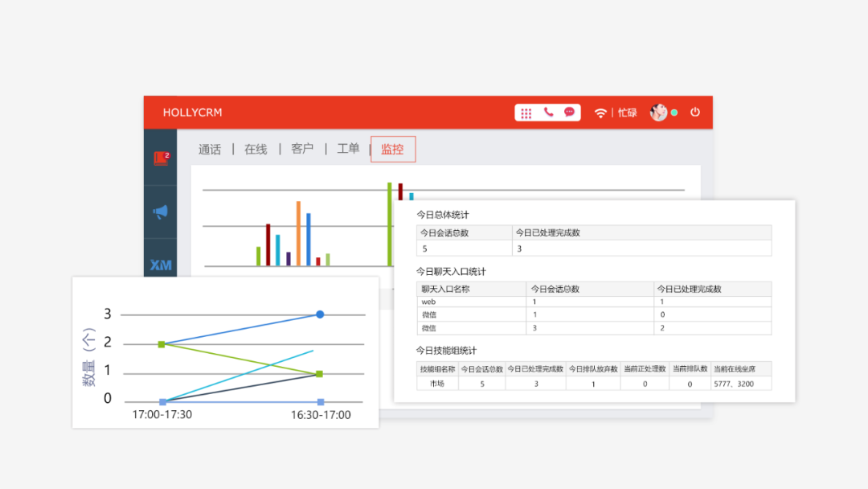Viewport: 868px width, 489px height.
Task: Click the 今日排队放弃数 column header
Action: pos(593,369)
